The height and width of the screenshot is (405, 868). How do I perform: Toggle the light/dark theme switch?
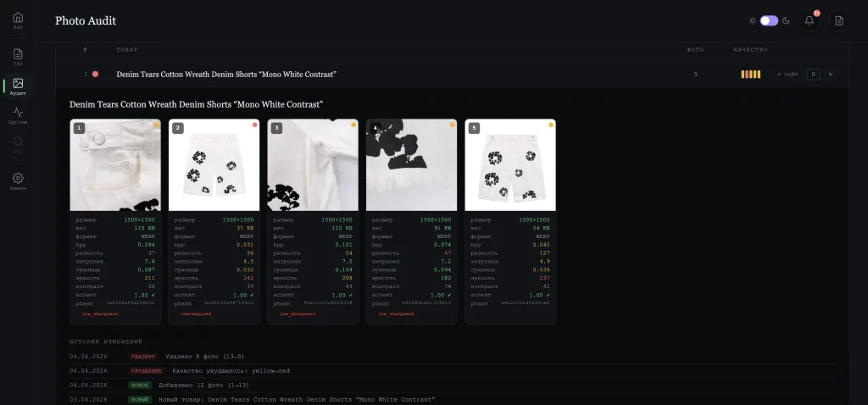768,20
